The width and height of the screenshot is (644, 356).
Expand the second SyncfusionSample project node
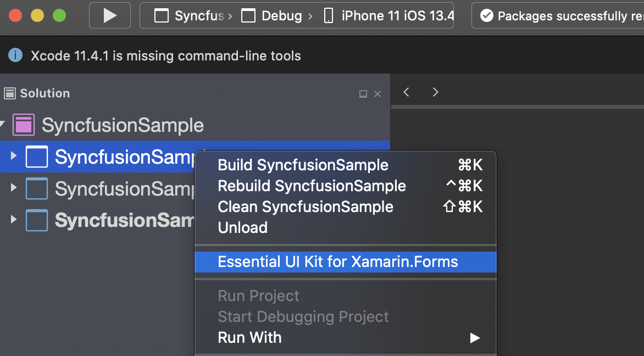[x=14, y=188]
